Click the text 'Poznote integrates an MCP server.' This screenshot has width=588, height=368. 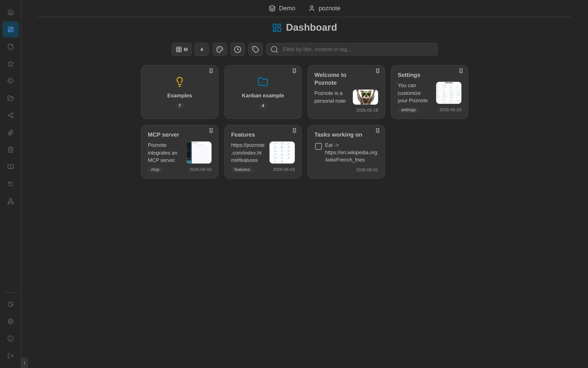click(x=162, y=153)
